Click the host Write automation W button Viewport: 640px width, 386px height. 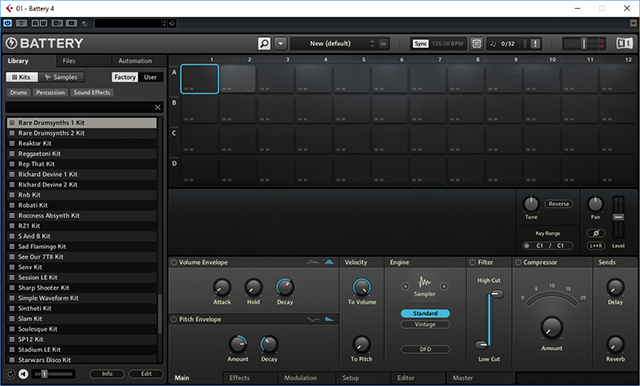click(x=43, y=23)
